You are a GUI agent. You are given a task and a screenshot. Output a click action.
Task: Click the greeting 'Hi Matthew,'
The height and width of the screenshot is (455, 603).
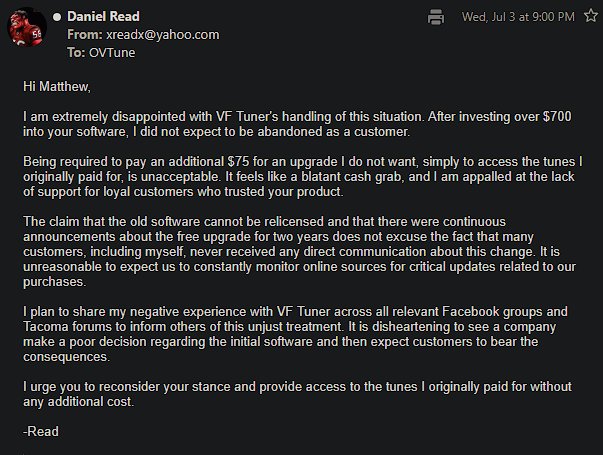point(57,87)
